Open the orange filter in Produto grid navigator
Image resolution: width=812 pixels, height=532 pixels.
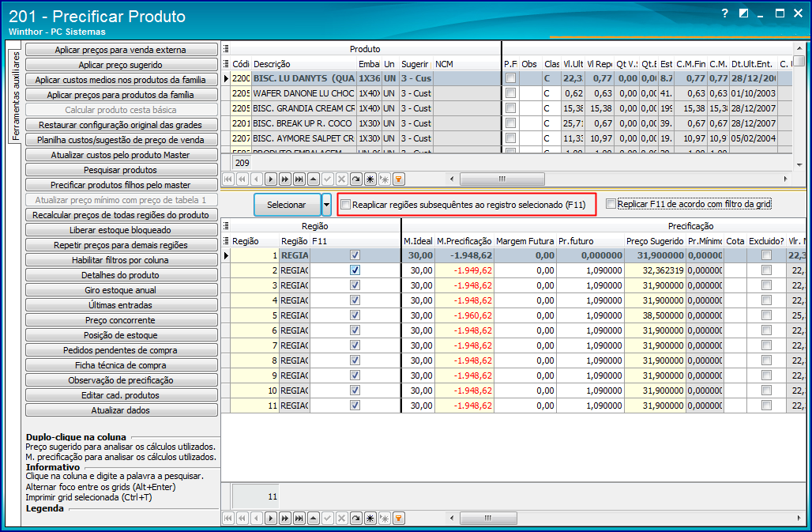click(398, 179)
